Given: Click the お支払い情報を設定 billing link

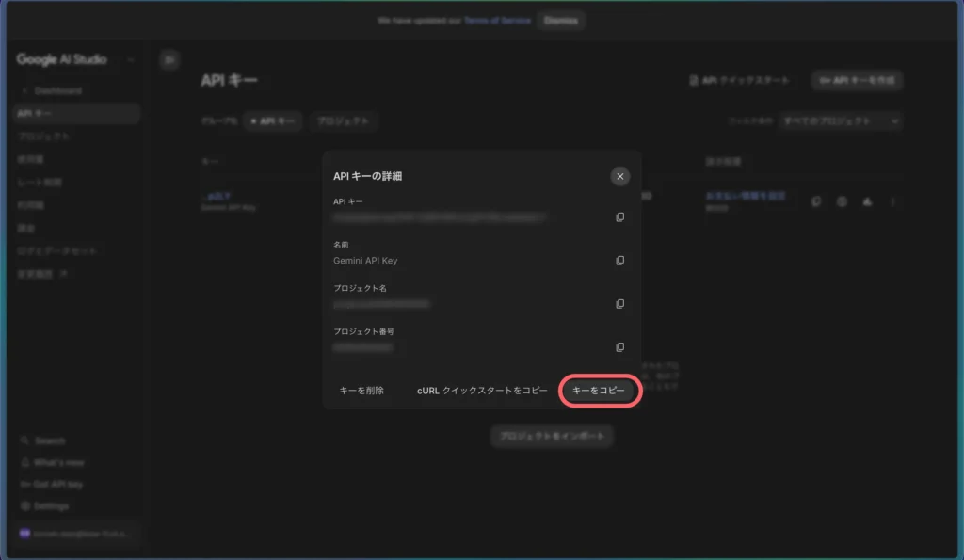Looking at the screenshot, I should 746,196.
